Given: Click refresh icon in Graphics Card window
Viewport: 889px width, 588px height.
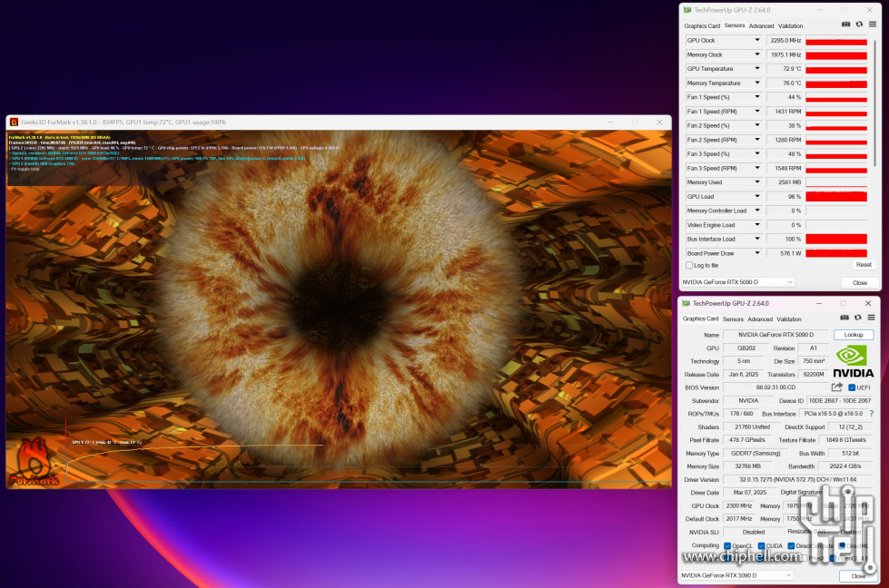Looking at the screenshot, I should pos(858,318).
